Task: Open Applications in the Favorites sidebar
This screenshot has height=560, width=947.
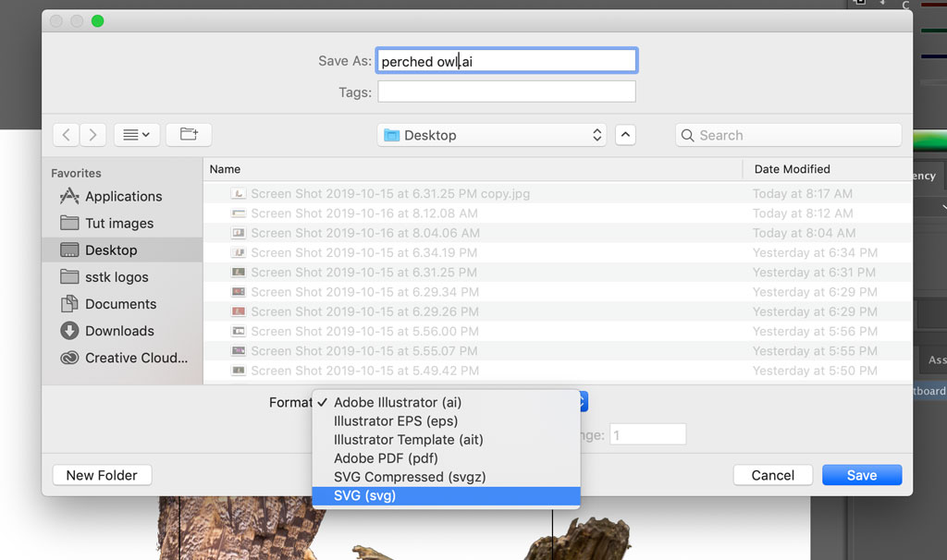Action: click(123, 196)
